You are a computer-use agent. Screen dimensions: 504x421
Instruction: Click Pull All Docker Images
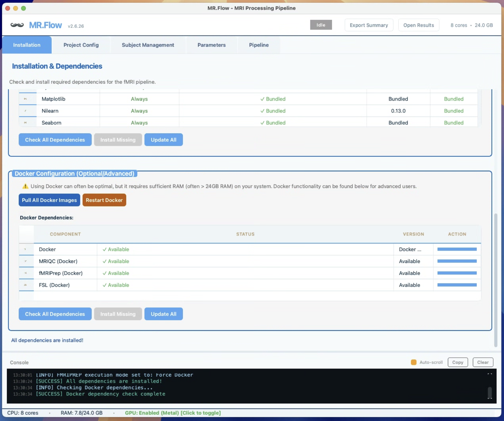pyautogui.click(x=49, y=200)
